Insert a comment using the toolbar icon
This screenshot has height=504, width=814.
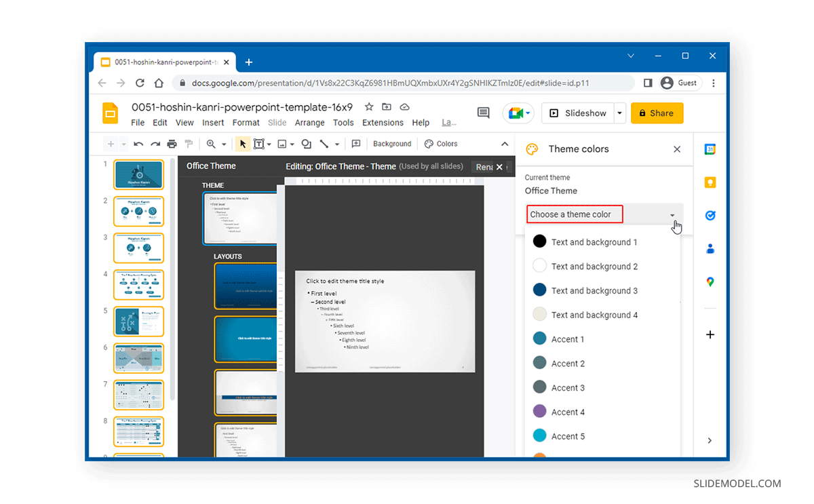click(355, 144)
